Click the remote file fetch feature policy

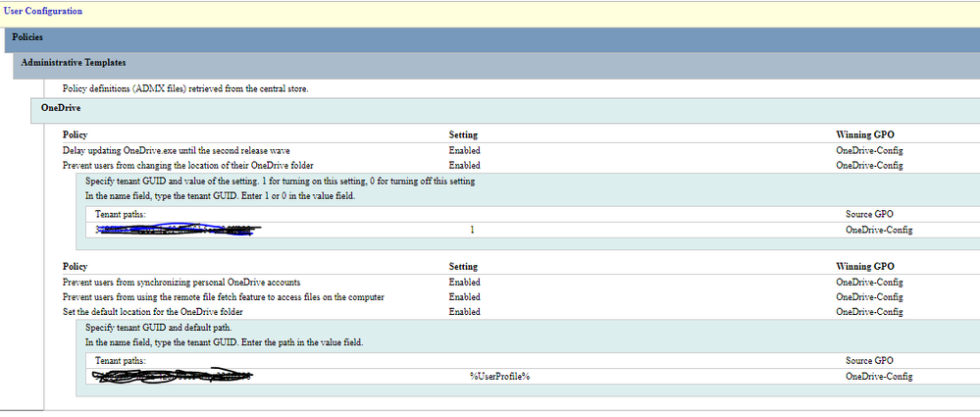click(x=223, y=297)
